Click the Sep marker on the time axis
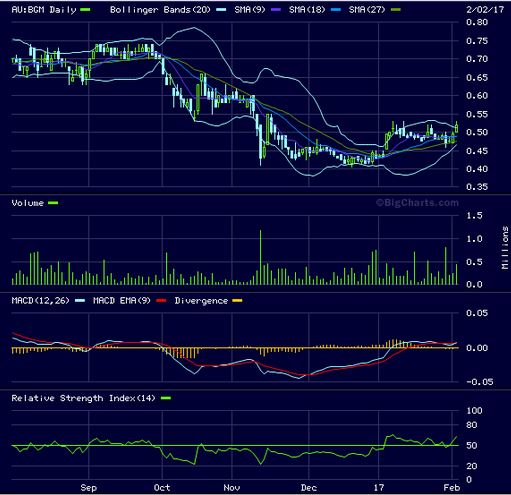The width and height of the screenshot is (511, 495). (x=88, y=488)
